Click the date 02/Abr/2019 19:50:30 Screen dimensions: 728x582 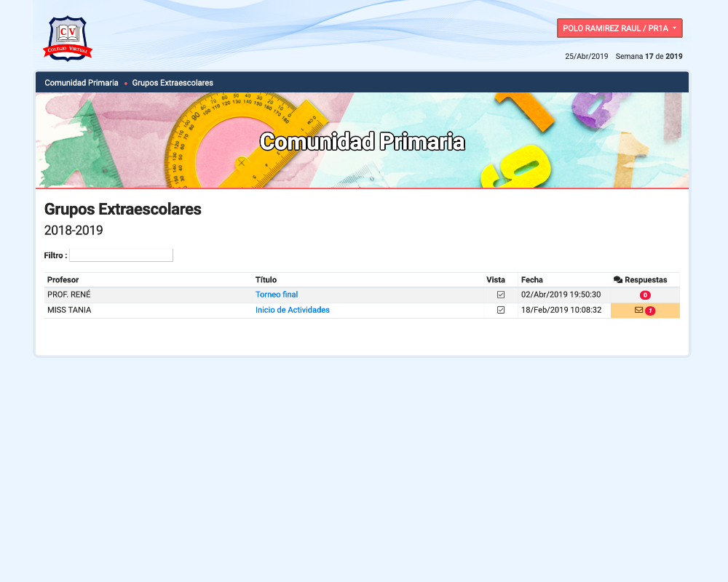(561, 294)
